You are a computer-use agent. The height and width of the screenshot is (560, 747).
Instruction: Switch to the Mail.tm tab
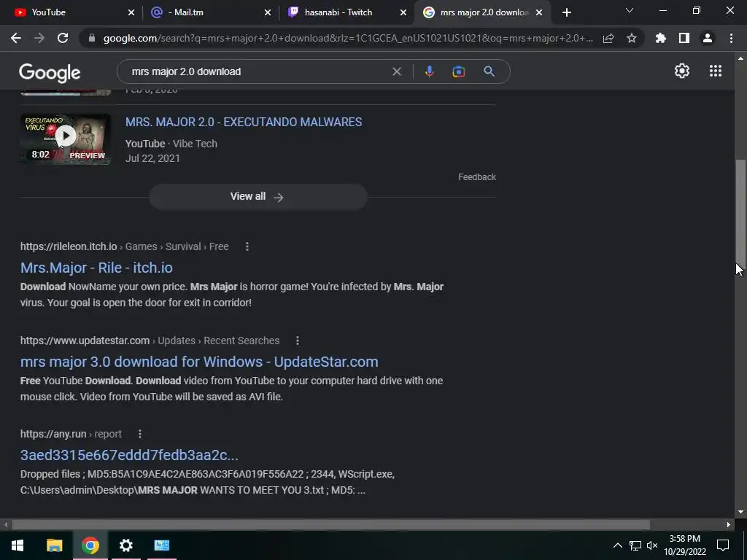209,12
